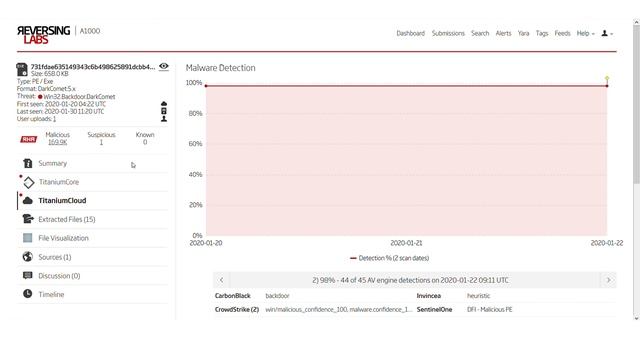640x360 pixels.
Task: Show next scan result with right arrow
Action: (x=608, y=280)
